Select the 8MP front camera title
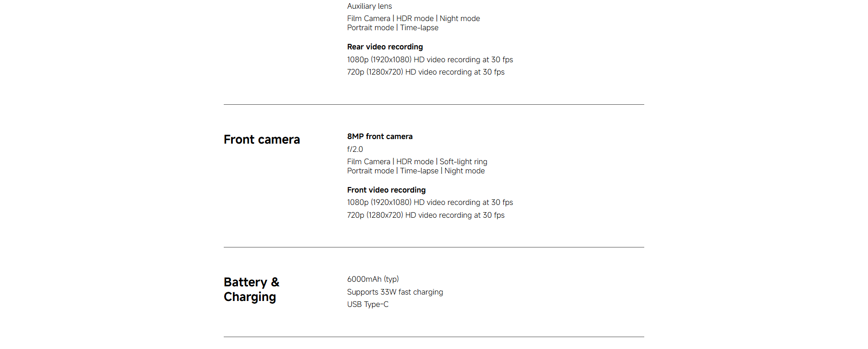The width and height of the screenshot is (868, 349). point(380,136)
